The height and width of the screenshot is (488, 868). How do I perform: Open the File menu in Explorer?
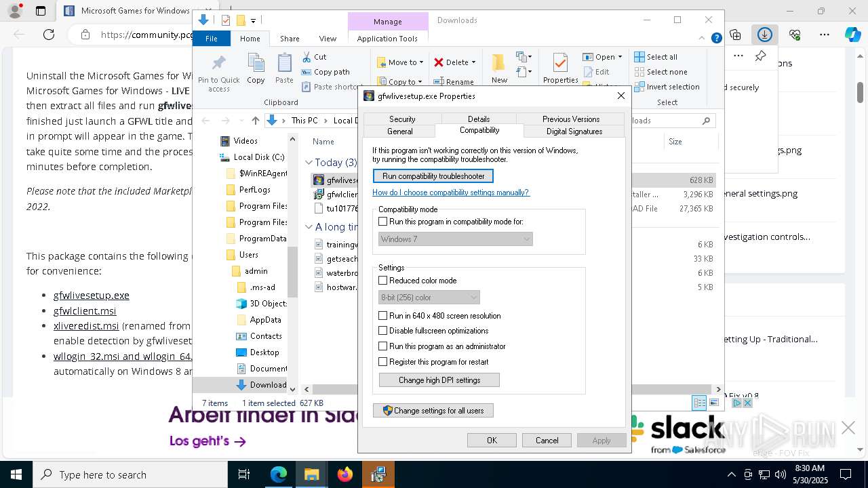coord(212,39)
